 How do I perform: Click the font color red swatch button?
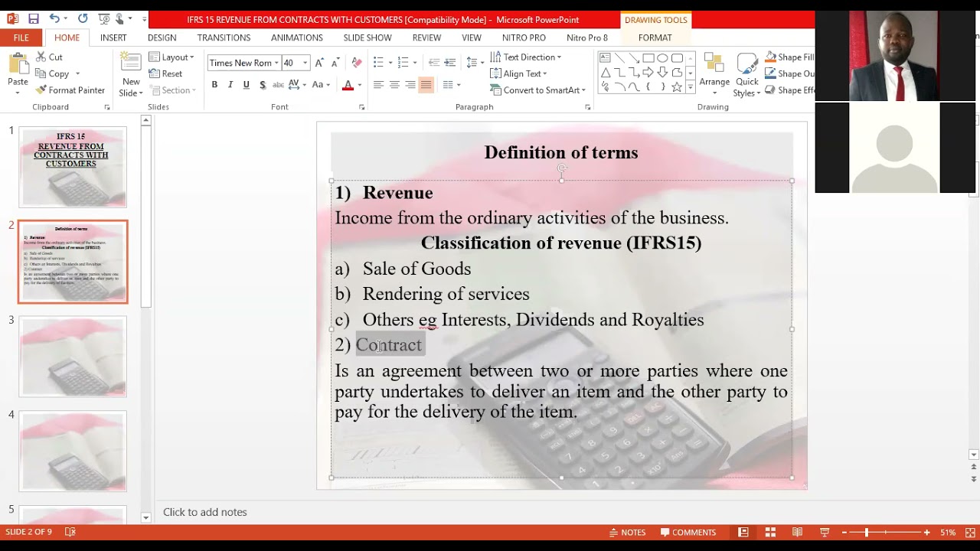coord(348,85)
